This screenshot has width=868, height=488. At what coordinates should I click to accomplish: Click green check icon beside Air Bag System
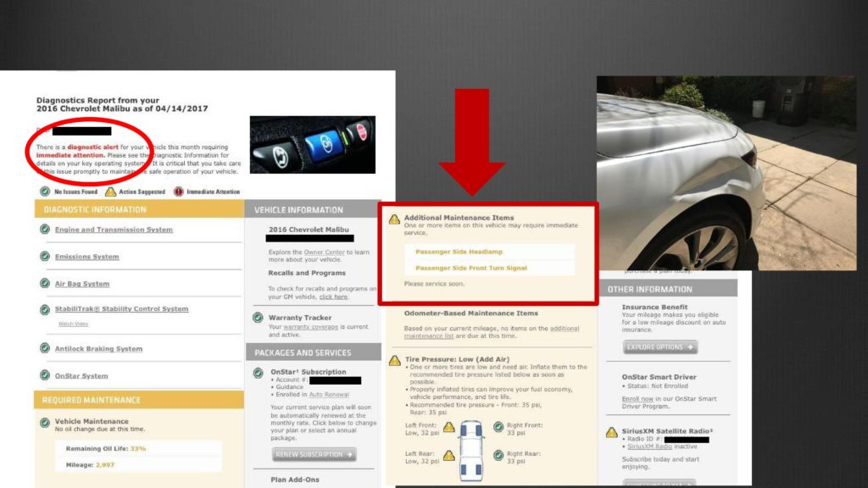pos(45,283)
